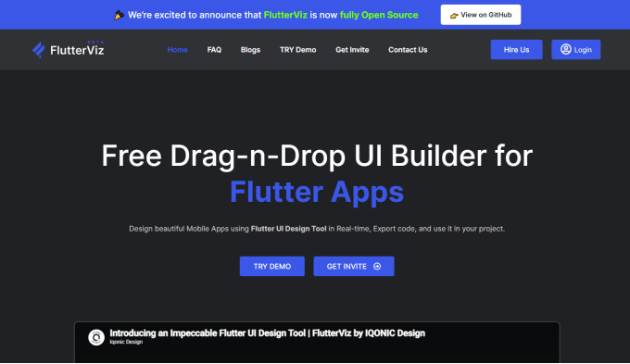Click the Login button
The width and height of the screenshot is (630, 364).
575,49
